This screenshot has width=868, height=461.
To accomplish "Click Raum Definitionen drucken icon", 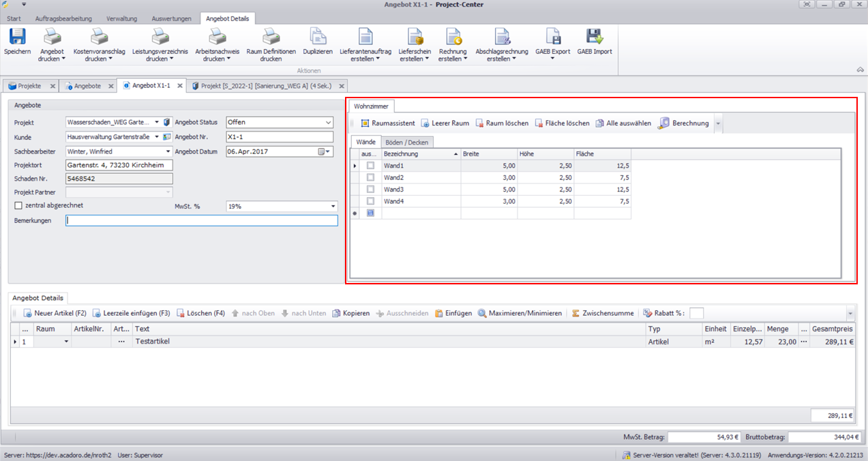I will point(271,38).
